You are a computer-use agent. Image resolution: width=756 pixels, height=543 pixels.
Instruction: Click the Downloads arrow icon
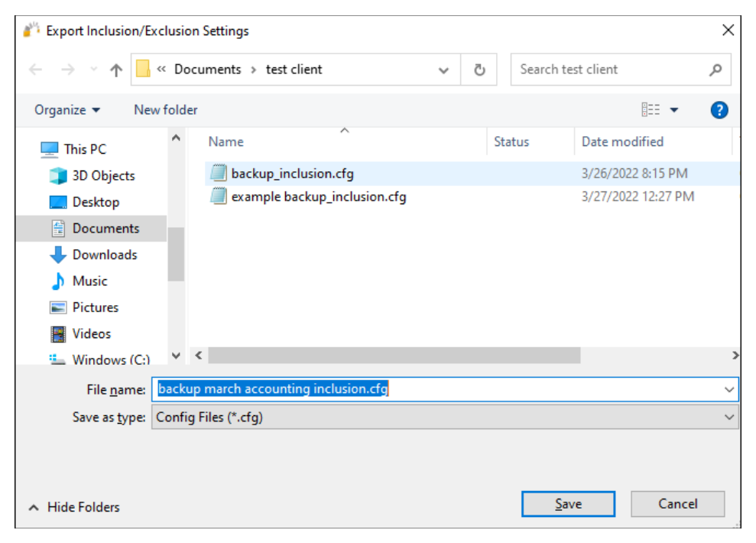coord(58,255)
